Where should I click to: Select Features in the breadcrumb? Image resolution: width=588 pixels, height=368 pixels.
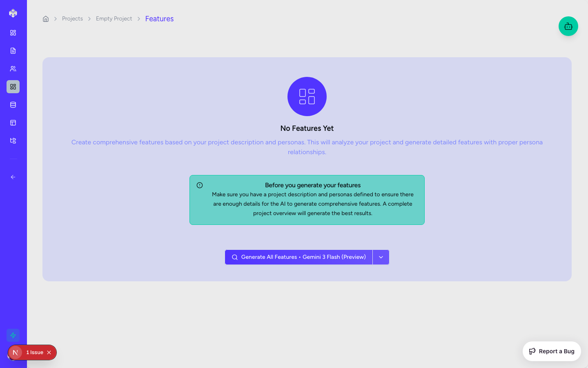[159, 19]
